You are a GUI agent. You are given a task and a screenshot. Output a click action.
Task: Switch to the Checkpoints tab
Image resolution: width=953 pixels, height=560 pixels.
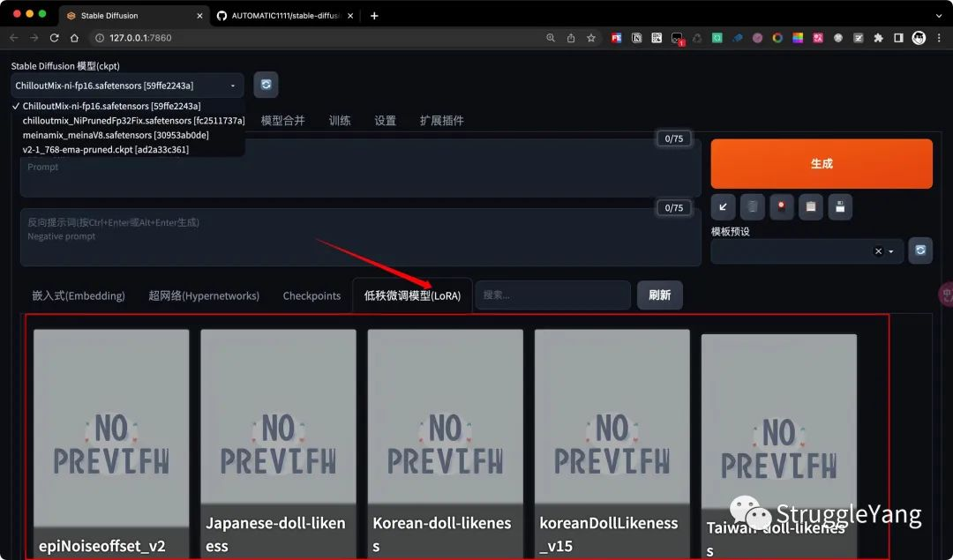(311, 295)
